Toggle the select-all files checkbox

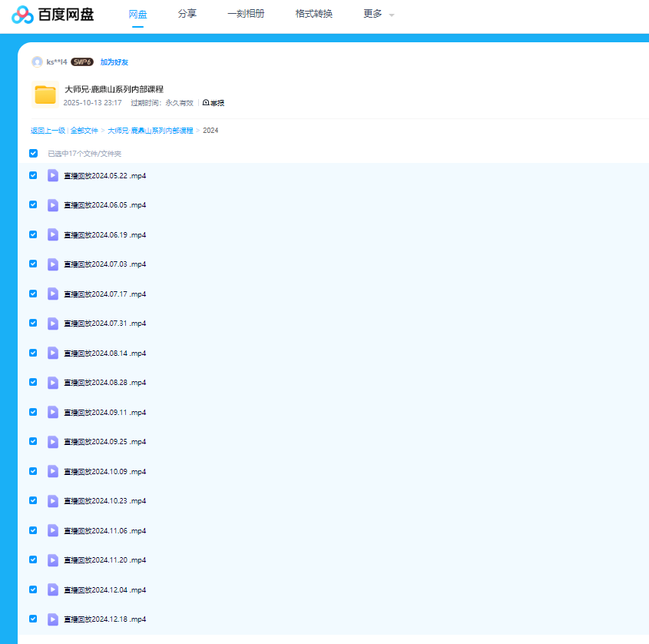click(x=33, y=153)
